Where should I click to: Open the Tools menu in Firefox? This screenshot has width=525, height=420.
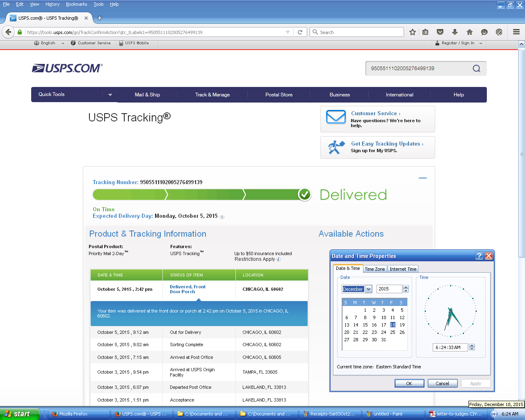pos(98,4)
